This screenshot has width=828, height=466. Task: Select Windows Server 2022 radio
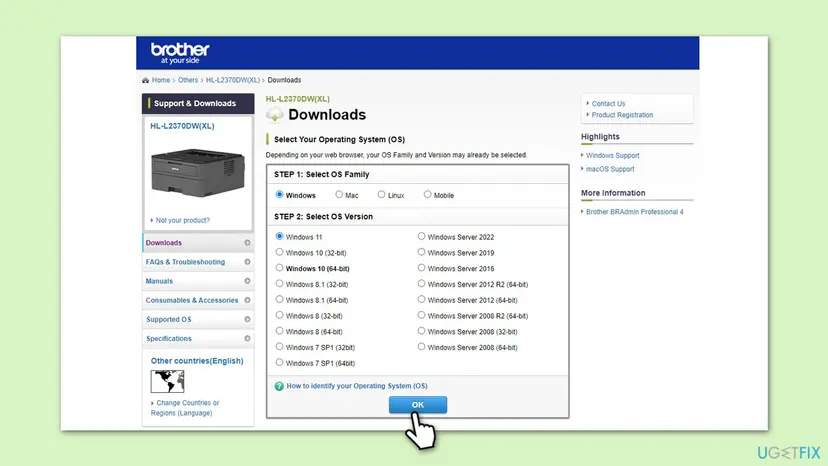click(x=421, y=236)
